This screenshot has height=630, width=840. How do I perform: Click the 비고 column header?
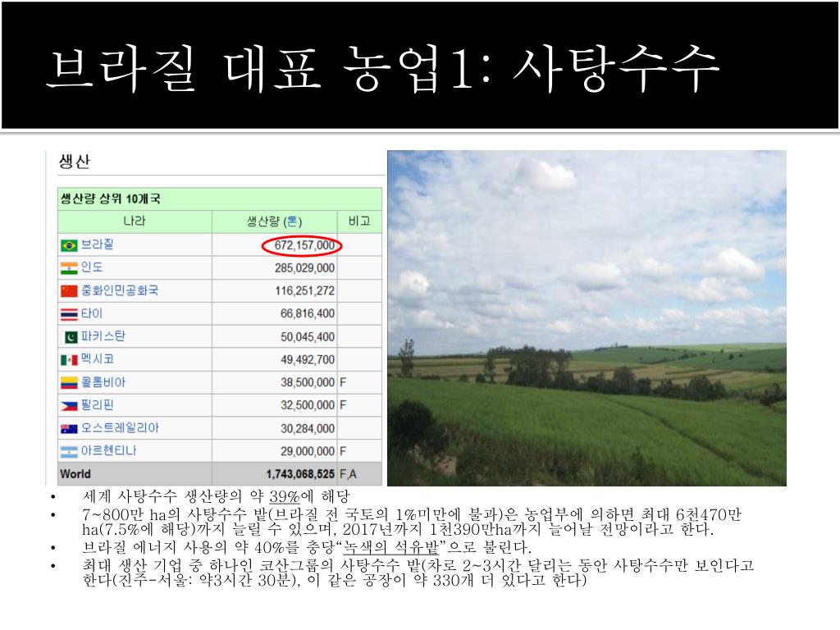click(x=359, y=221)
